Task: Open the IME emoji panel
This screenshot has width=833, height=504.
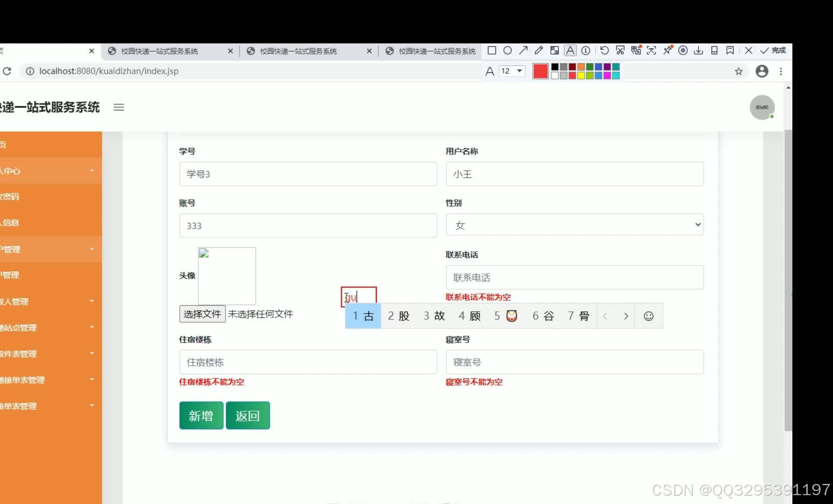Action: [x=649, y=316]
